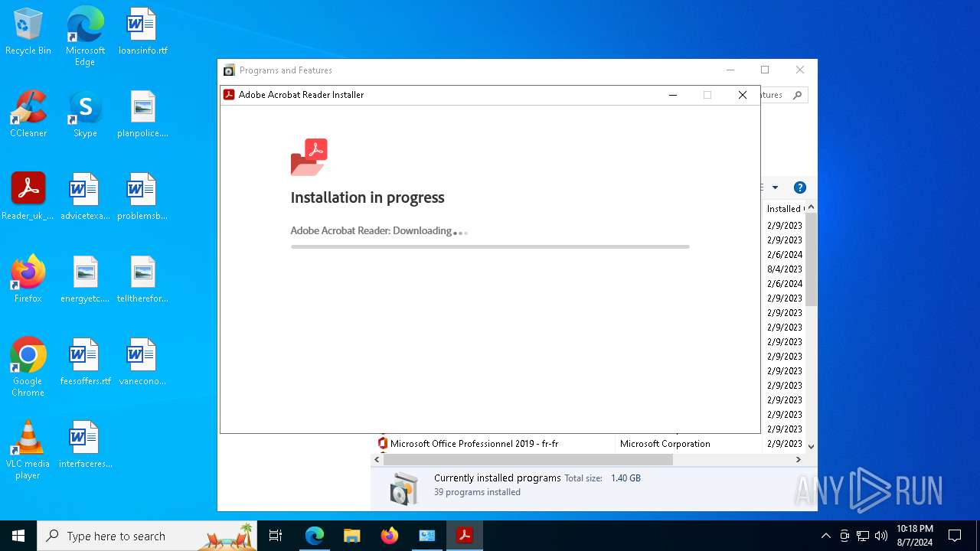Launch Microsoft Edge from the desktop
Viewport: 980px width, 551px height.
[x=85, y=36]
